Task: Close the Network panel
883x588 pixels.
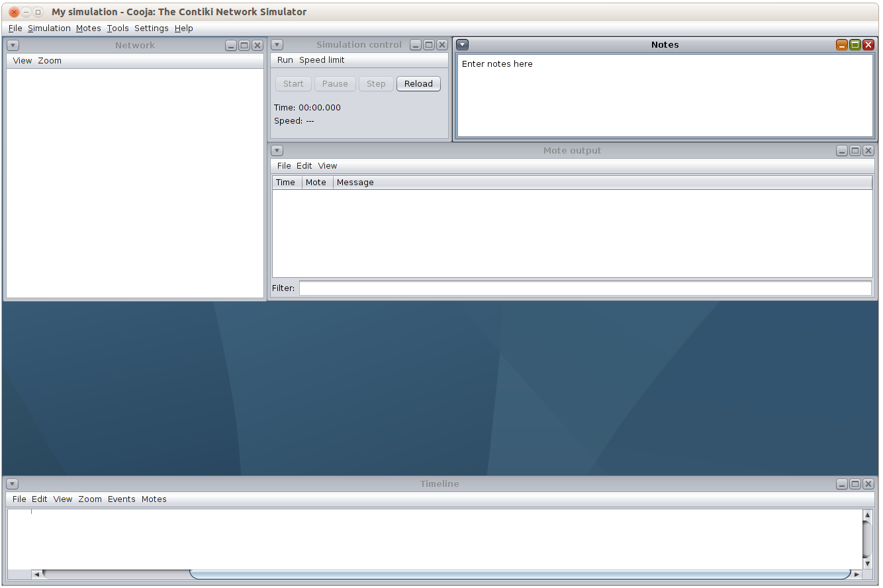Action: [x=257, y=46]
